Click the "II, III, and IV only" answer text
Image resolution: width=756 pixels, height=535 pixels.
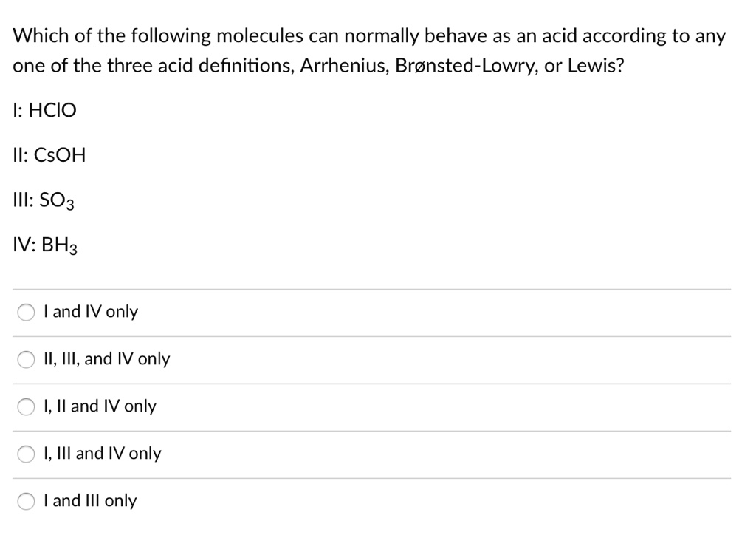tap(106, 359)
